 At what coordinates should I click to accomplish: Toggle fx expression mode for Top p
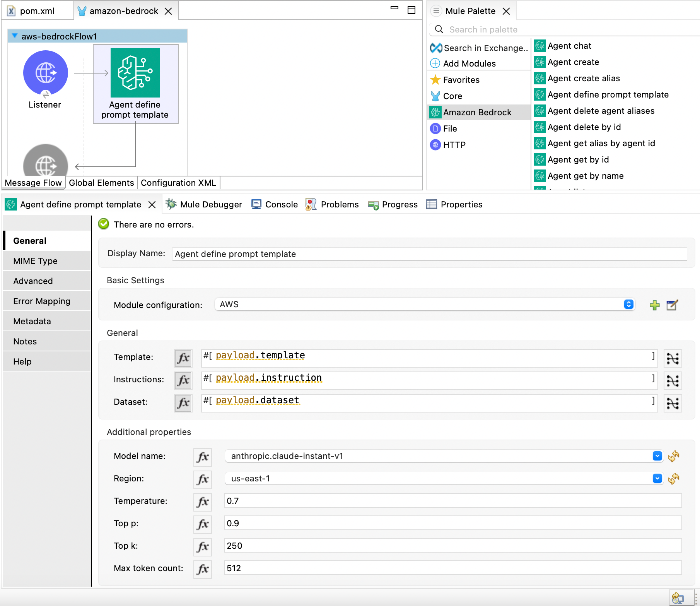[203, 524]
